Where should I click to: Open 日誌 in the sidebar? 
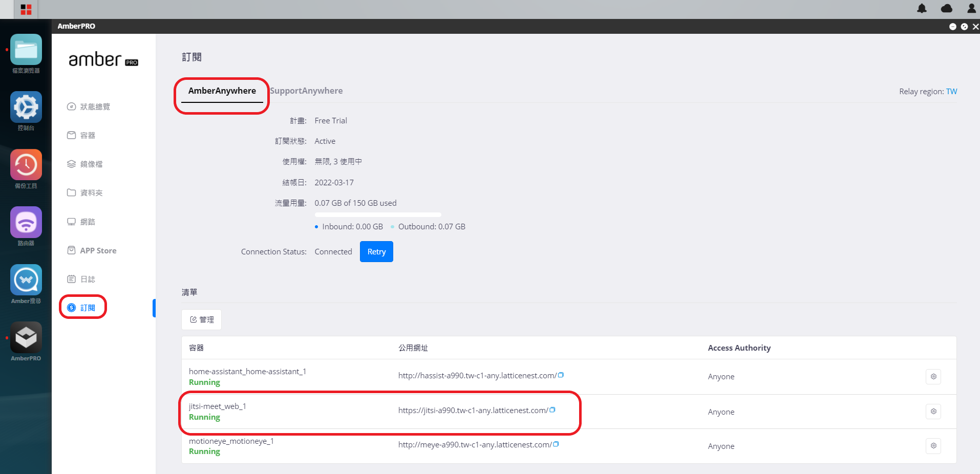81,279
